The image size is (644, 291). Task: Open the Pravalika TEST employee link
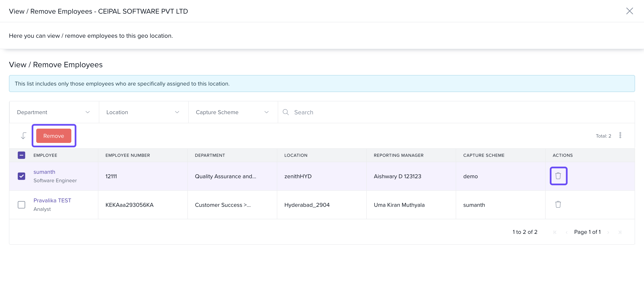(52, 200)
